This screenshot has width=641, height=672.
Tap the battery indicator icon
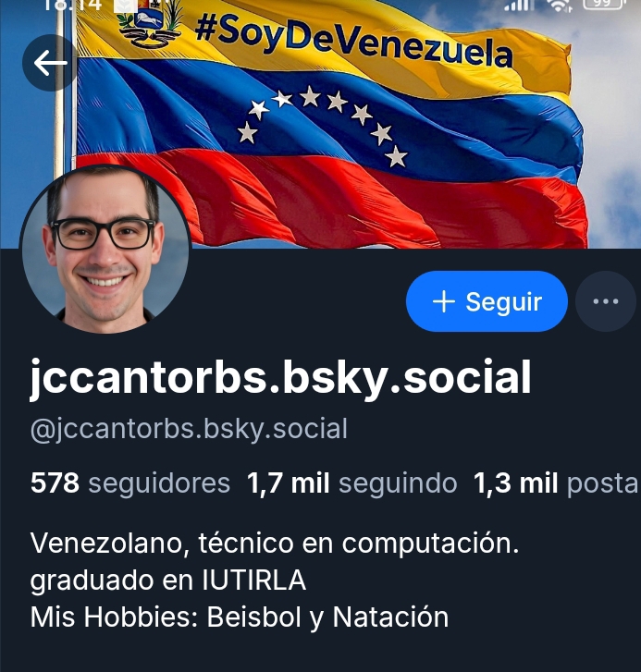(602, 5)
